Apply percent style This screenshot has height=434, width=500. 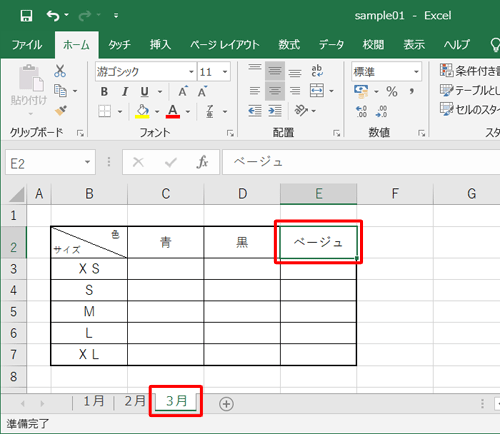392,91
